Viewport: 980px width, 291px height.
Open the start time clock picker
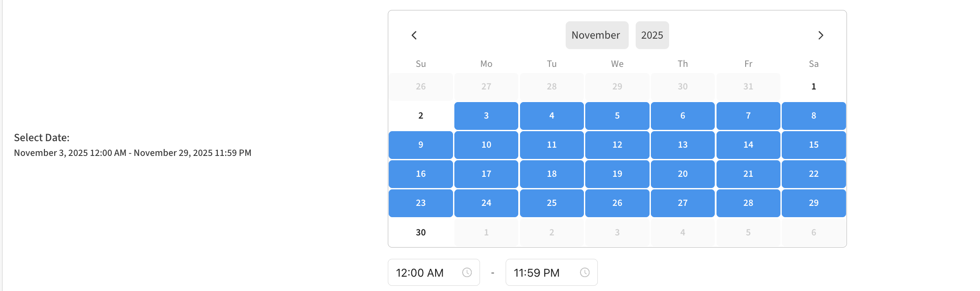click(467, 272)
